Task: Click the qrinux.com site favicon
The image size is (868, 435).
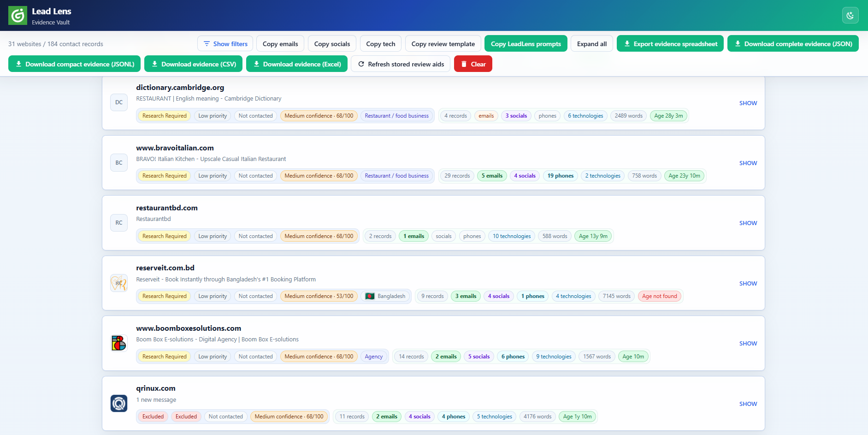Action: 119,404
